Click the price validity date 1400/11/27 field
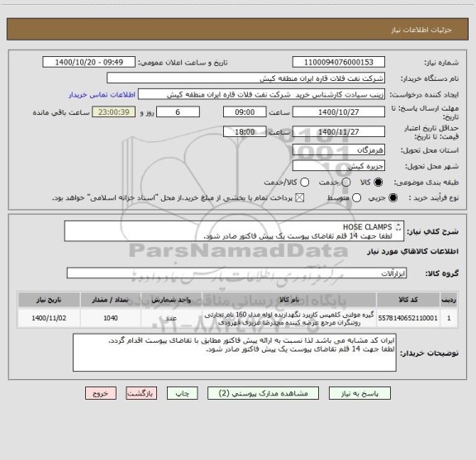The image size is (476, 460). [339, 131]
